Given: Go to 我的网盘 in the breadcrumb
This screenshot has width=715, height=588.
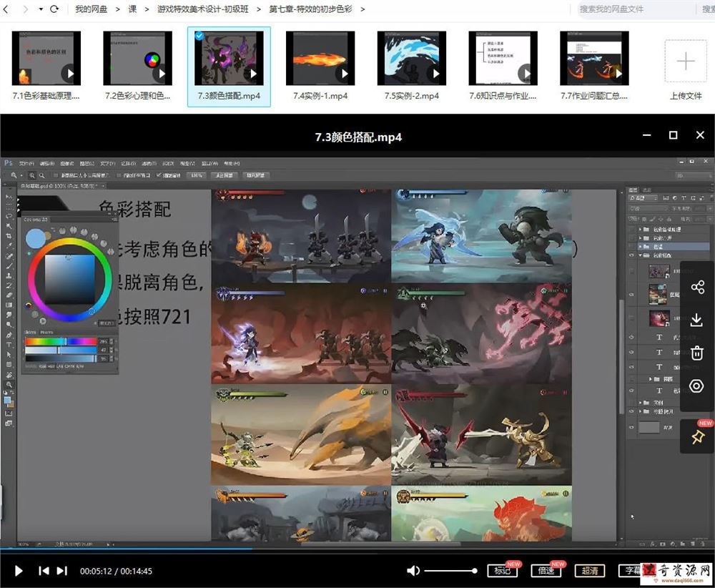Looking at the screenshot, I should tap(91, 9).
